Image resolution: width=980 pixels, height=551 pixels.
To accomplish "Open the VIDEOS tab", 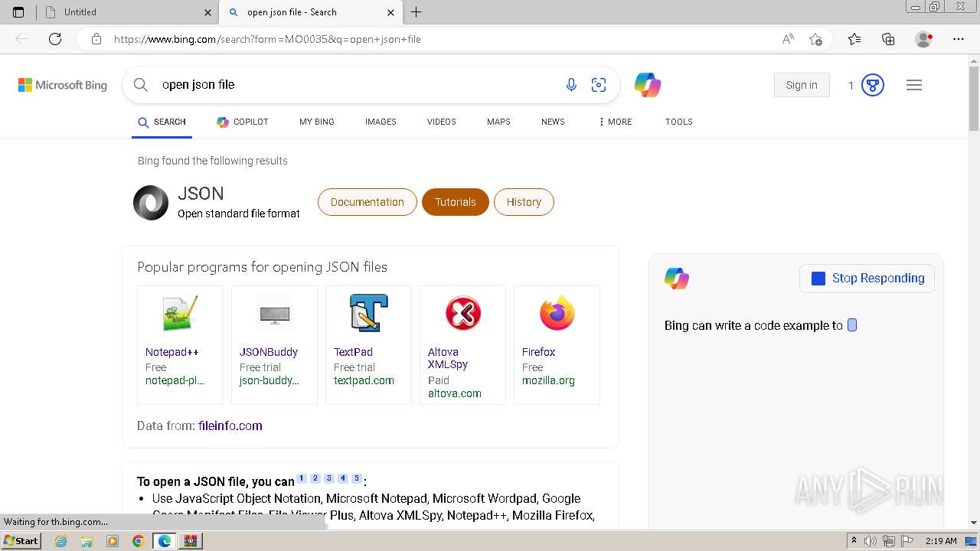I will (442, 122).
